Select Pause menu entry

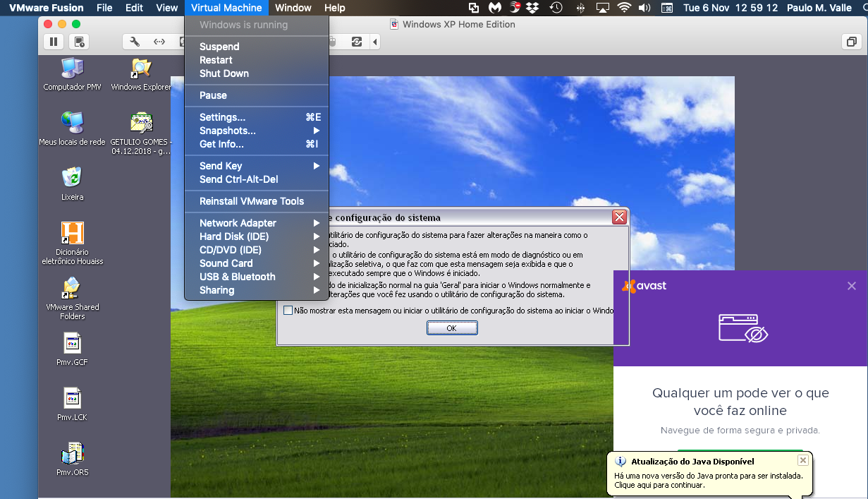point(257,95)
